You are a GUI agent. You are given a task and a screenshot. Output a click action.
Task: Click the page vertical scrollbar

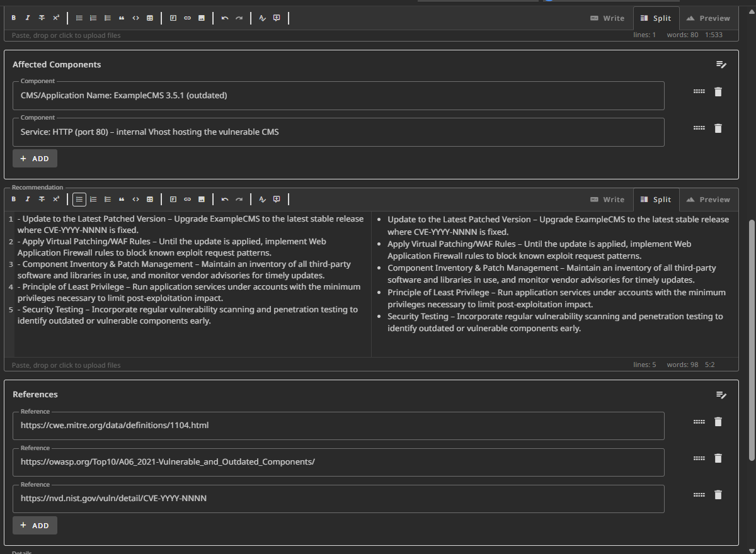(x=751, y=340)
